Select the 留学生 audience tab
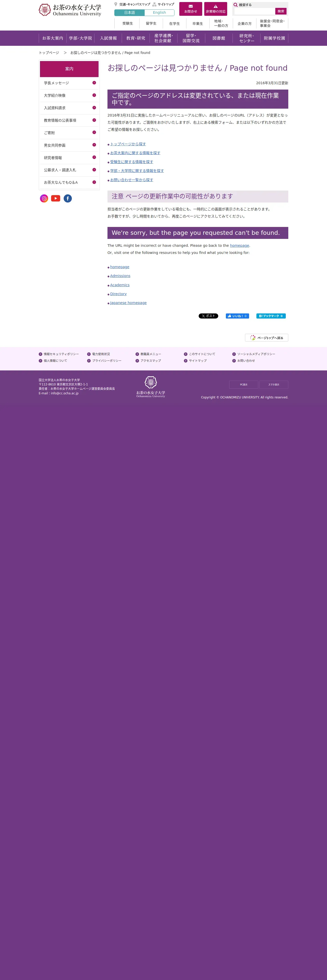Image resolution: width=327 pixels, height=980 pixels. click(151, 24)
